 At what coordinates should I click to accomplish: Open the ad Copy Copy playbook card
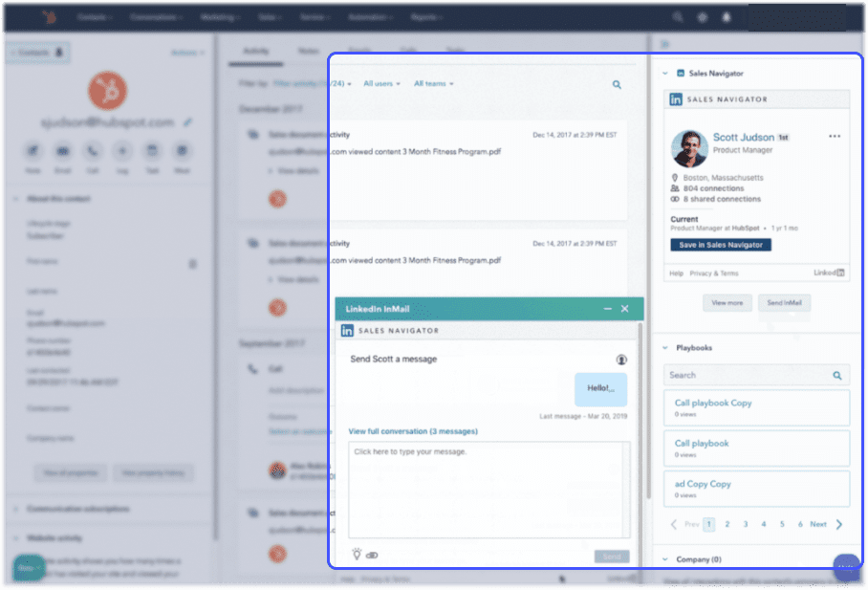click(756, 489)
